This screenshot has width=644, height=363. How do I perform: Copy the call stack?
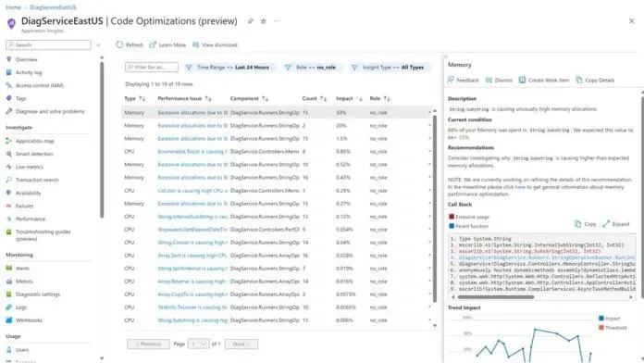tap(586, 224)
